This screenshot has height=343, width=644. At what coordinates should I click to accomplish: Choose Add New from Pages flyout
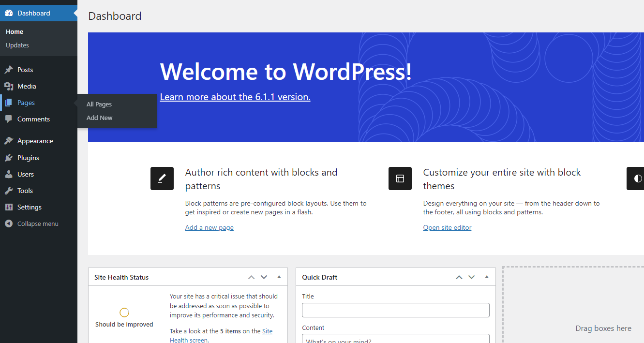click(x=100, y=118)
